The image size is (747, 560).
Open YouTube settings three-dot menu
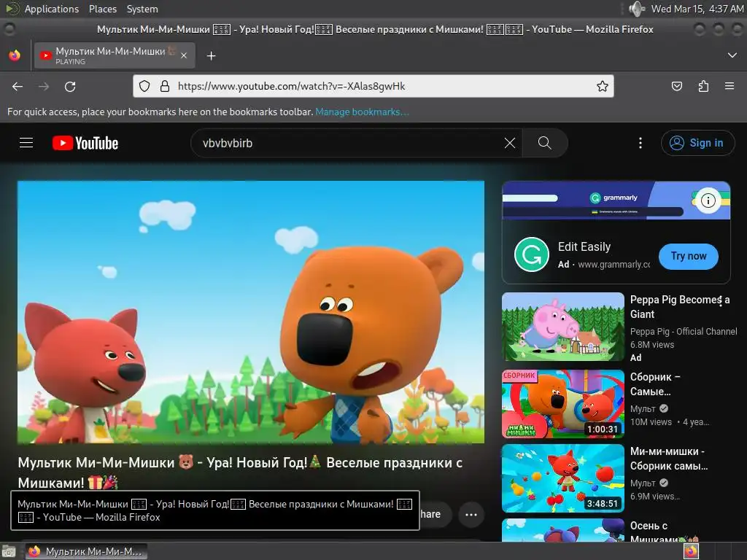tap(640, 143)
